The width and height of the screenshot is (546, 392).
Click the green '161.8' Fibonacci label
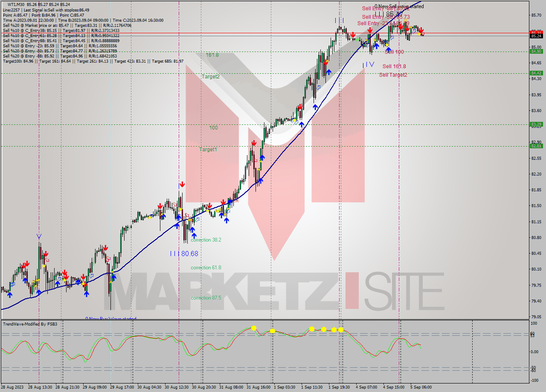pos(212,55)
